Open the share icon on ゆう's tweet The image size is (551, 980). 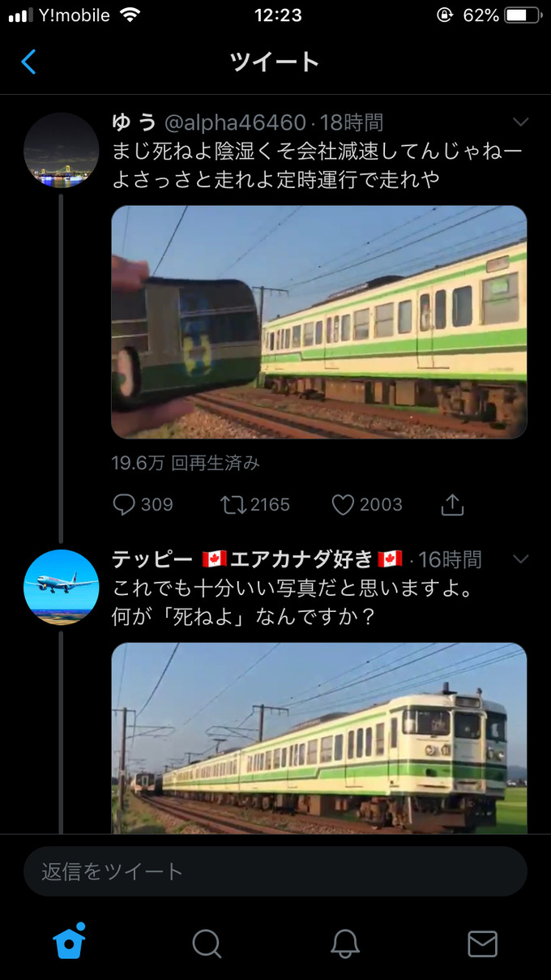[451, 503]
